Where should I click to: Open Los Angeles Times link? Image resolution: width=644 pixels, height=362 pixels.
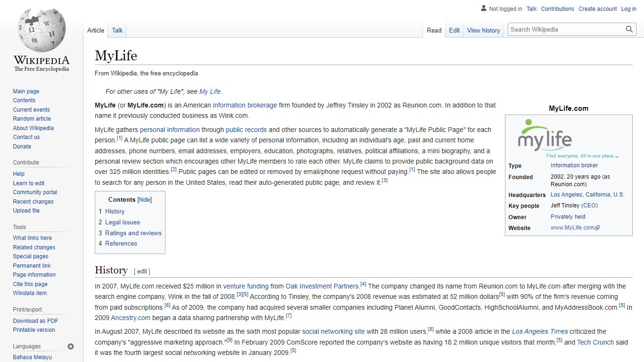540,331
